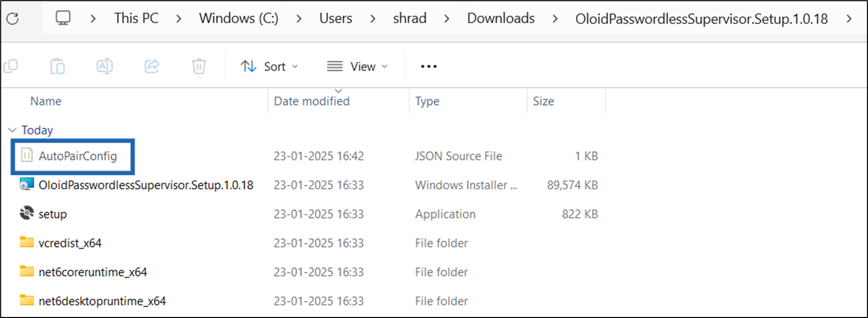Click the Today group label
This screenshot has height=318, width=868.
coord(37,130)
